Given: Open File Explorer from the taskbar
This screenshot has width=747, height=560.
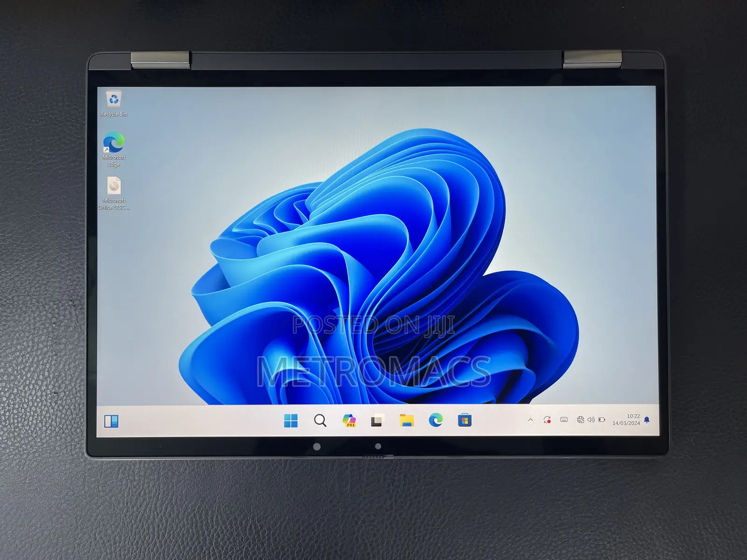Looking at the screenshot, I should [x=407, y=420].
